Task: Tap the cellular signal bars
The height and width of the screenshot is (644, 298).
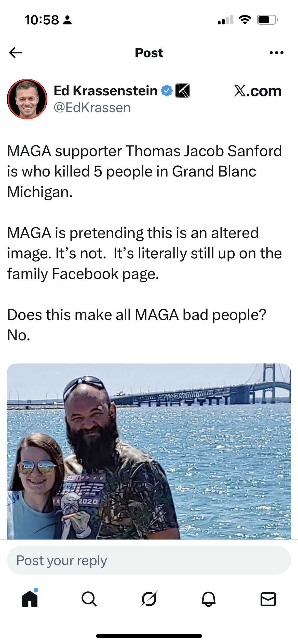Action: pyautogui.click(x=225, y=20)
